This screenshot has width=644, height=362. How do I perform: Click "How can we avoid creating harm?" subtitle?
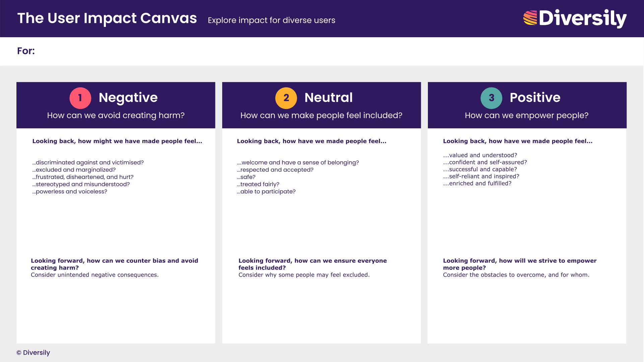tap(116, 115)
